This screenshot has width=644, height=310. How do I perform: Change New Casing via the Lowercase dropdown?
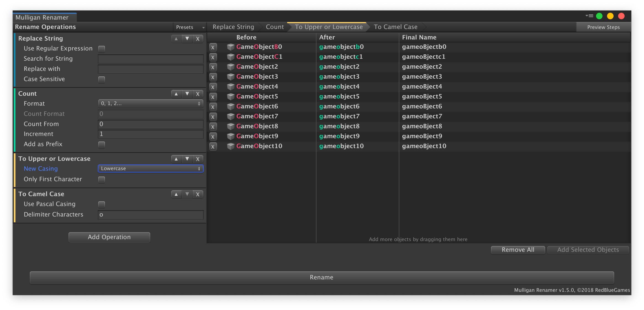pyautogui.click(x=151, y=168)
